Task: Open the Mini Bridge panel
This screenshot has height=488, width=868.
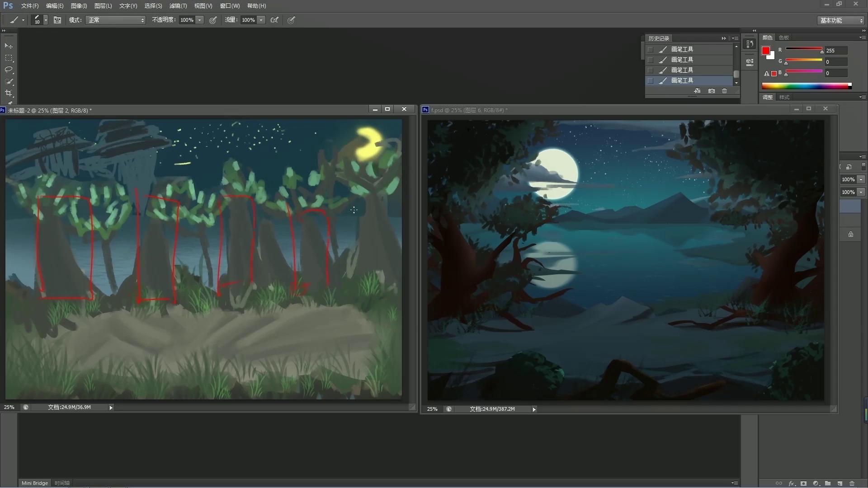Action: pyautogui.click(x=35, y=483)
